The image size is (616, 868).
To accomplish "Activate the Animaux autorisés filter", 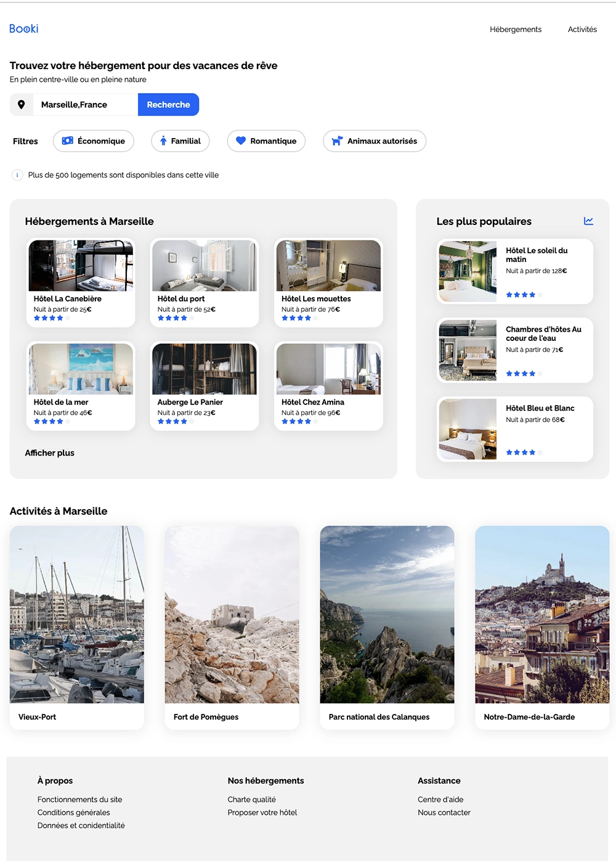I will [x=374, y=141].
